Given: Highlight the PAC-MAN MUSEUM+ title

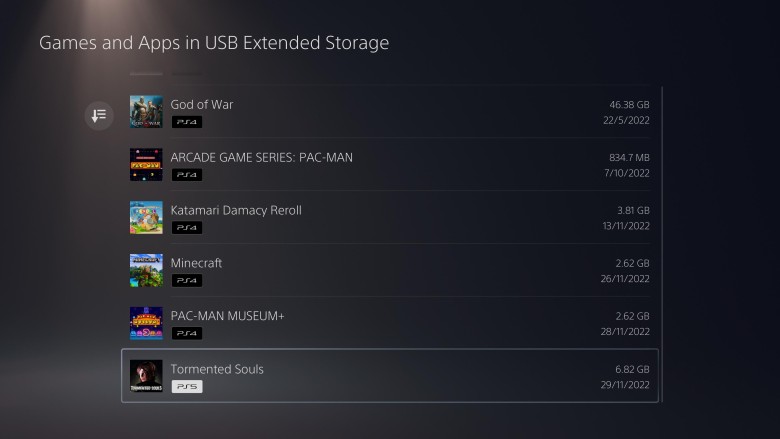Looking at the screenshot, I should [x=227, y=316].
